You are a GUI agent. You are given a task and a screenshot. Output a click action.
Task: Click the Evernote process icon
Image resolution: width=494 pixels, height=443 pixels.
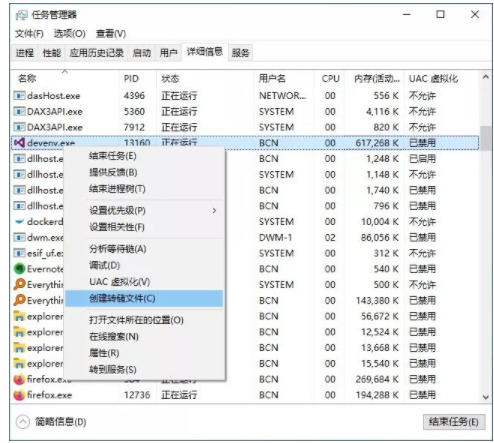pos(19,269)
